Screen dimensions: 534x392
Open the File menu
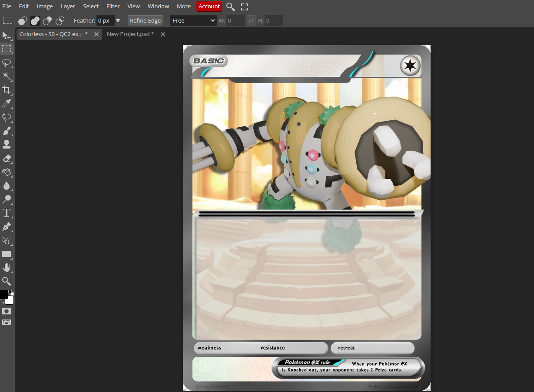(x=7, y=6)
